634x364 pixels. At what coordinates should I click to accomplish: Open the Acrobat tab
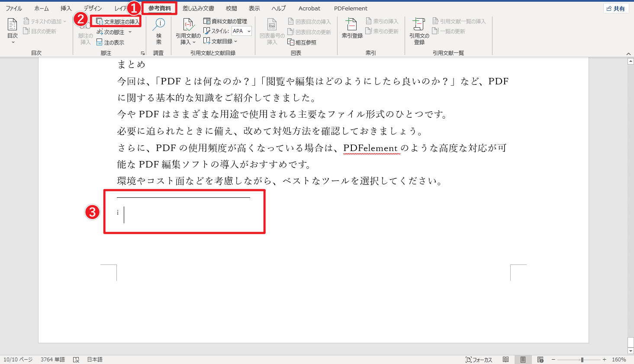pos(309,8)
